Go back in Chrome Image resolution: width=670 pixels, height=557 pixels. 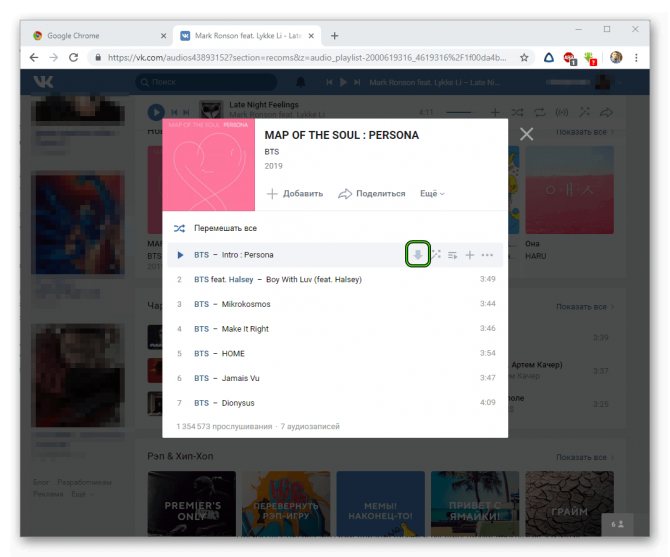point(34,57)
